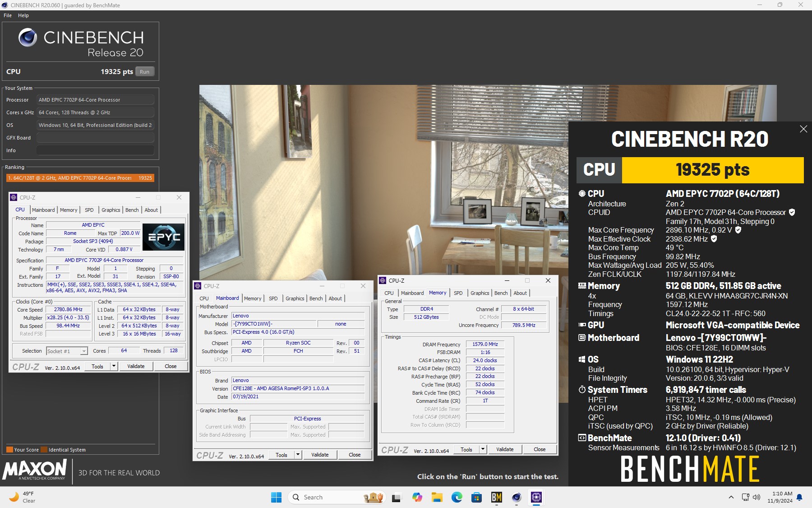This screenshot has width=812, height=508.
Task: Open the Cinebench Help menu
Action: (x=23, y=15)
